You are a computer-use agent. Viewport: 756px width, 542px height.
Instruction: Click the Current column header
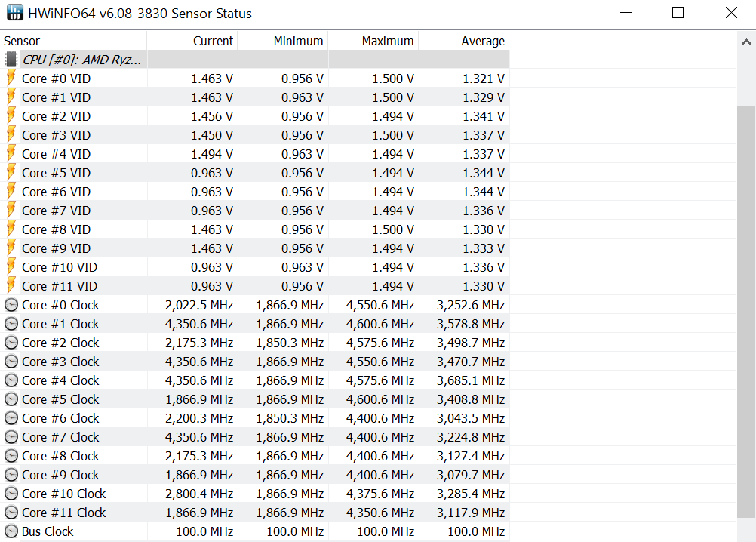click(x=192, y=41)
